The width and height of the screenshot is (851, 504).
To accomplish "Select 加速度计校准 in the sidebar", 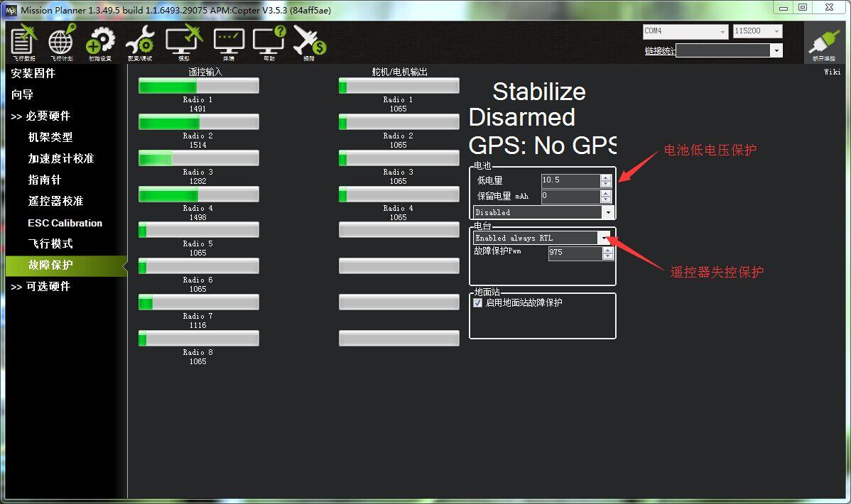I will point(61,158).
